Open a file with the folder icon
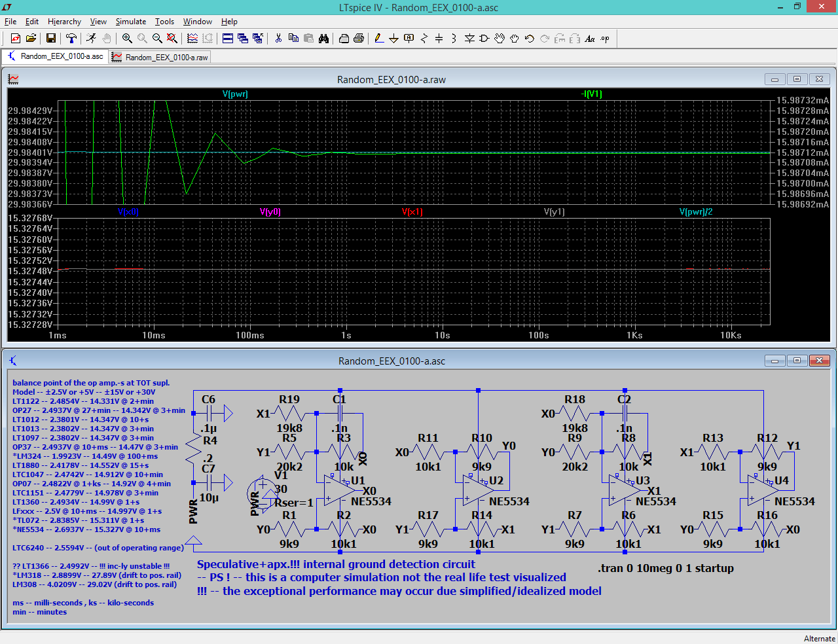Image resolution: width=838 pixels, height=644 pixels. click(x=31, y=39)
